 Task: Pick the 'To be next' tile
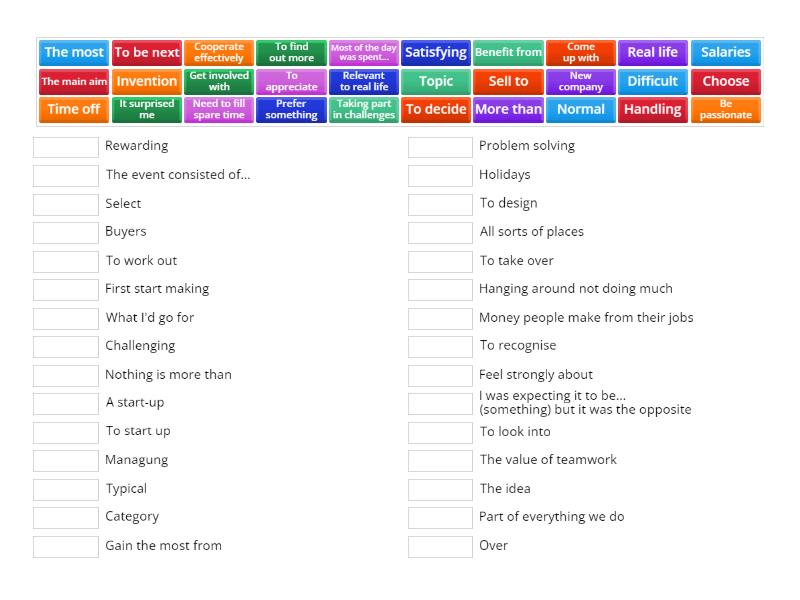147,52
